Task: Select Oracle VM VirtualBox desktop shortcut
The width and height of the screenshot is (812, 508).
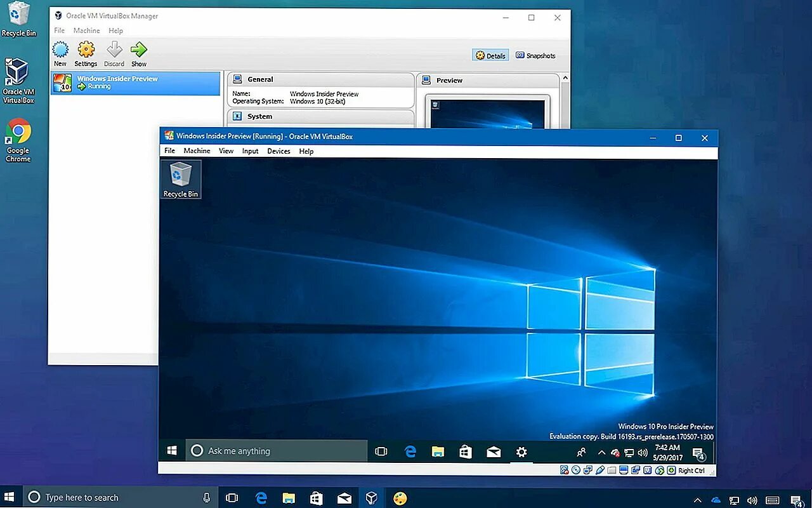Action: click(x=18, y=81)
